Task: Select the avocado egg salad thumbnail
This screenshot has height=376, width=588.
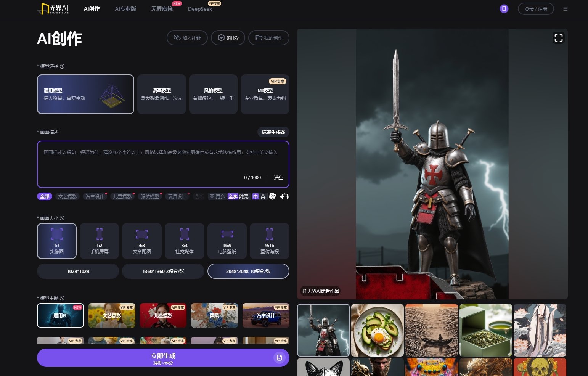Action: [x=377, y=330]
